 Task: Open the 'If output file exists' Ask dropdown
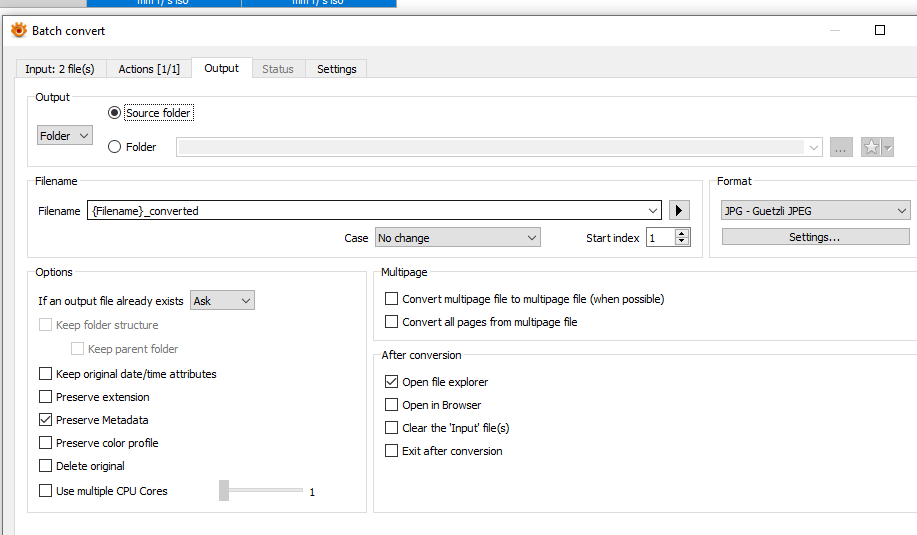click(222, 301)
